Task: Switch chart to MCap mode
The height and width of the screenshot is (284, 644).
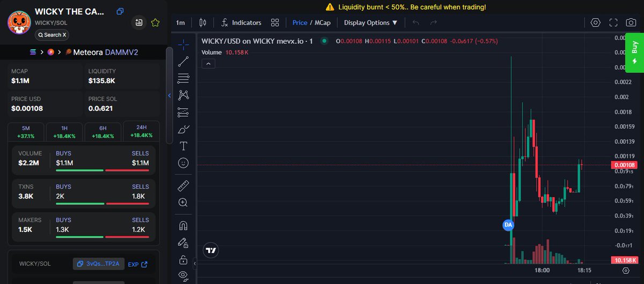Action: coord(322,23)
